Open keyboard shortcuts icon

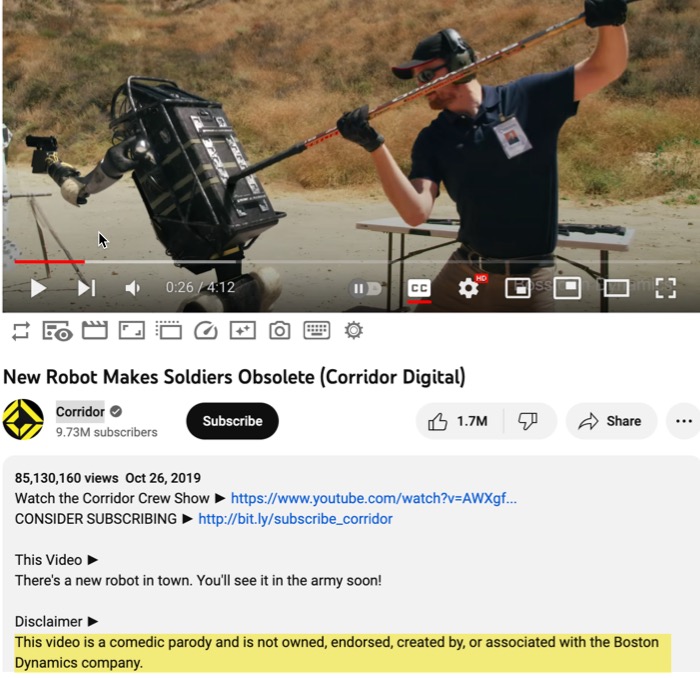pos(317,331)
